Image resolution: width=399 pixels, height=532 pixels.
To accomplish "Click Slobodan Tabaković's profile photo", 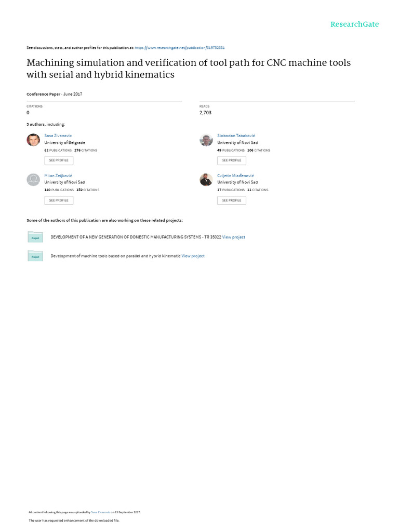I will [x=206, y=140].
